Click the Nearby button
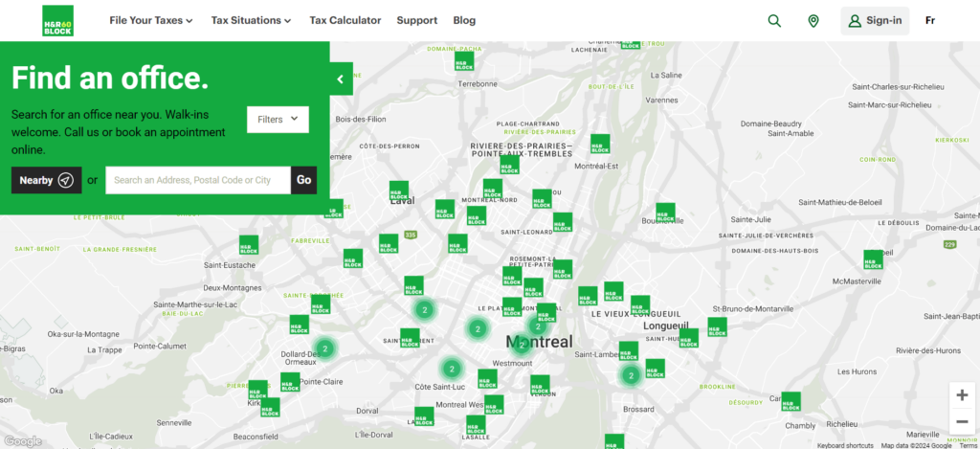Screen dimensions: 980x449 coord(47,180)
